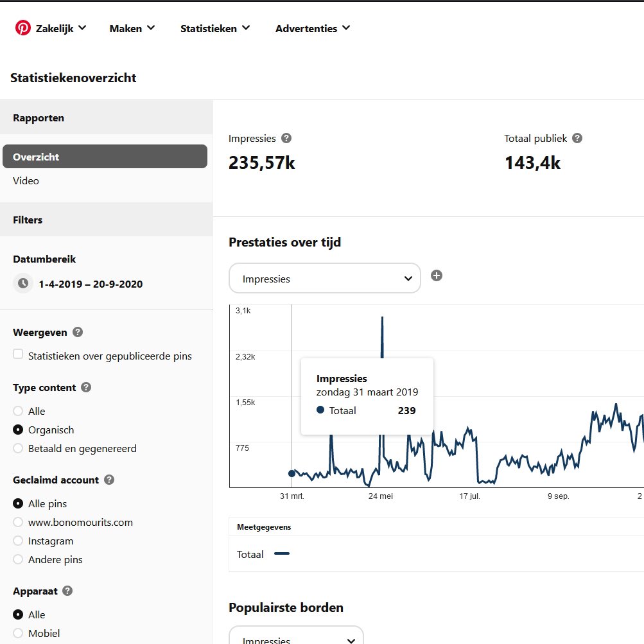Open the Maken dropdown menu
This screenshot has width=644, height=644.
coord(132,28)
